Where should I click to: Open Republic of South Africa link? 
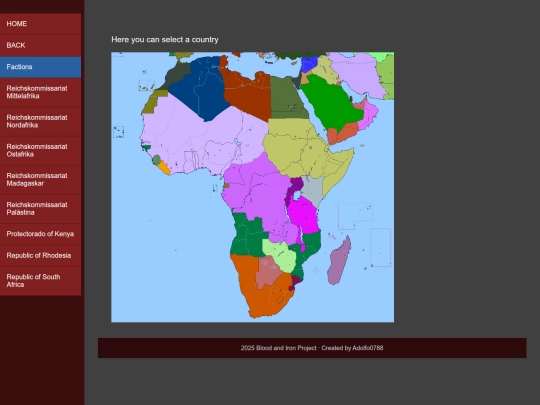tap(40, 281)
